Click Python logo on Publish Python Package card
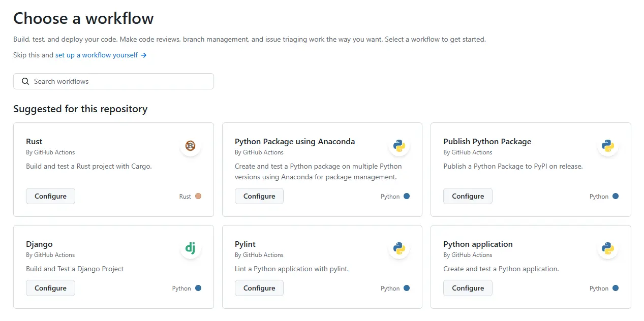 [607, 146]
